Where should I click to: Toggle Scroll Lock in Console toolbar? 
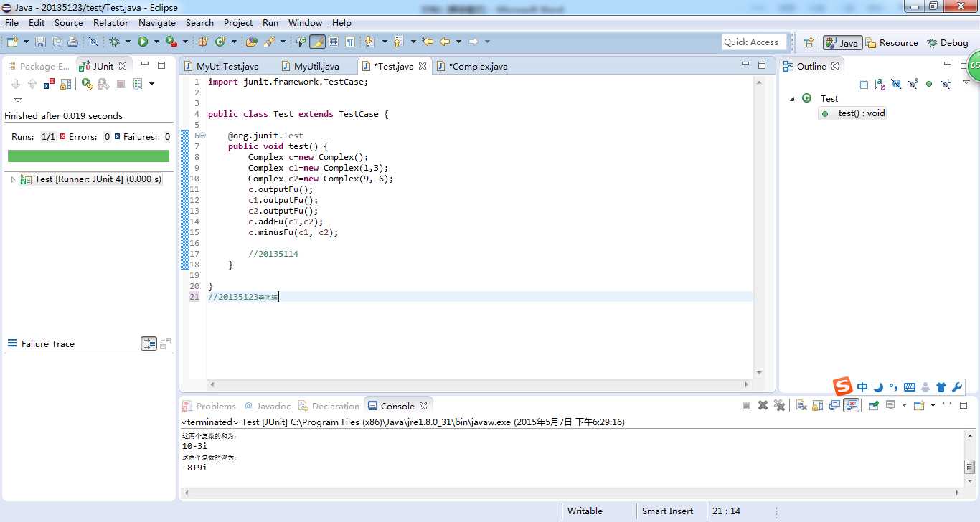pyautogui.click(x=818, y=405)
